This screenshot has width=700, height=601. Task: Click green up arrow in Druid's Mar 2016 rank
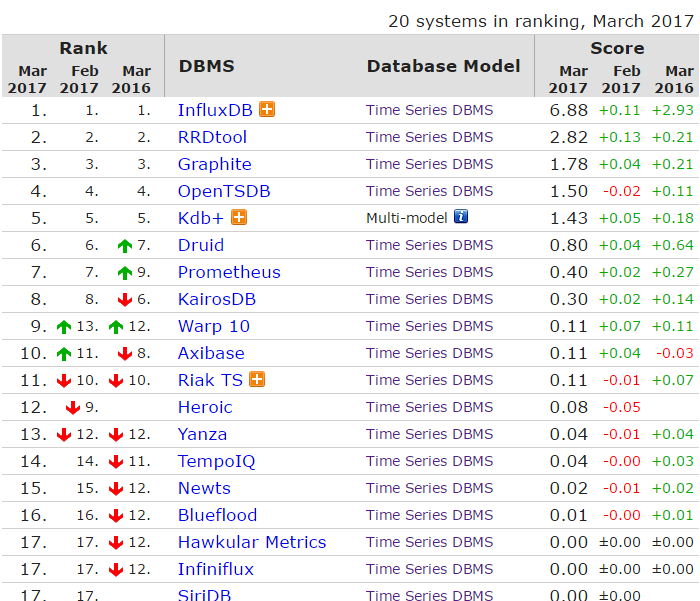(x=125, y=246)
